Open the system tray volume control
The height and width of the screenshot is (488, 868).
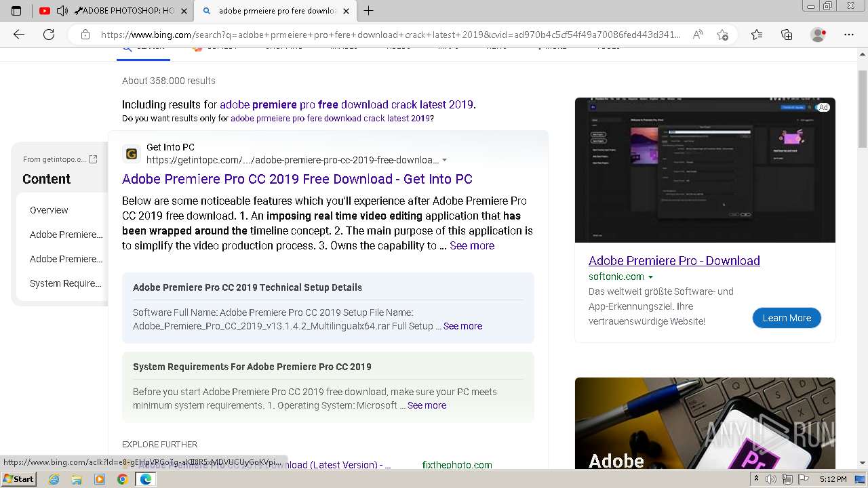click(770, 479)
